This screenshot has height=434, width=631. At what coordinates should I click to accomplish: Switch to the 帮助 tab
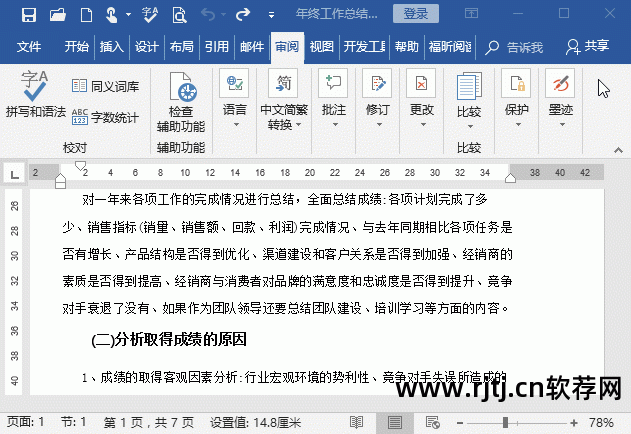point(406,47)
